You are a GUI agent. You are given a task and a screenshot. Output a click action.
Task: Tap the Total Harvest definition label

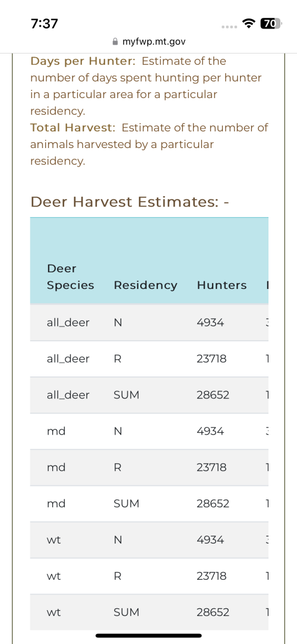pos(74,127)
